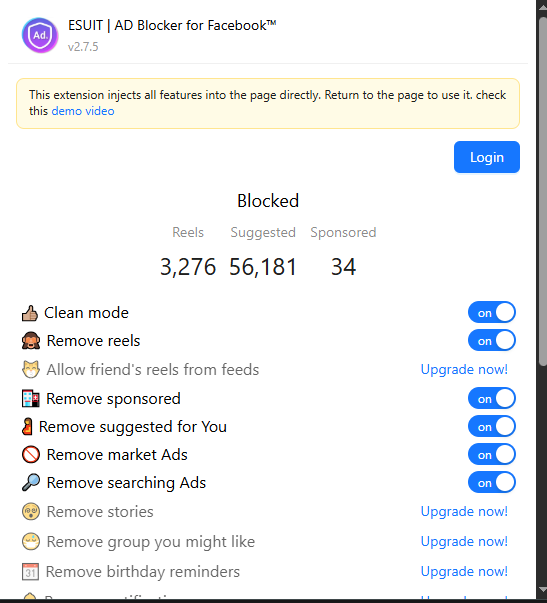547x603 pixels.
Task: Click the cat icon for friend's reels
Action: (31, 370)
